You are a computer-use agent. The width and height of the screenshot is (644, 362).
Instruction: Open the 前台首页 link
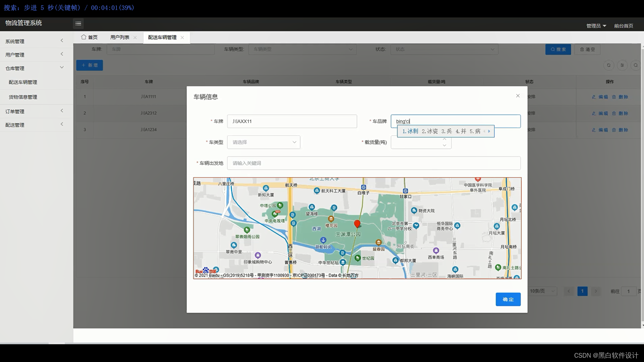[624, 26]
